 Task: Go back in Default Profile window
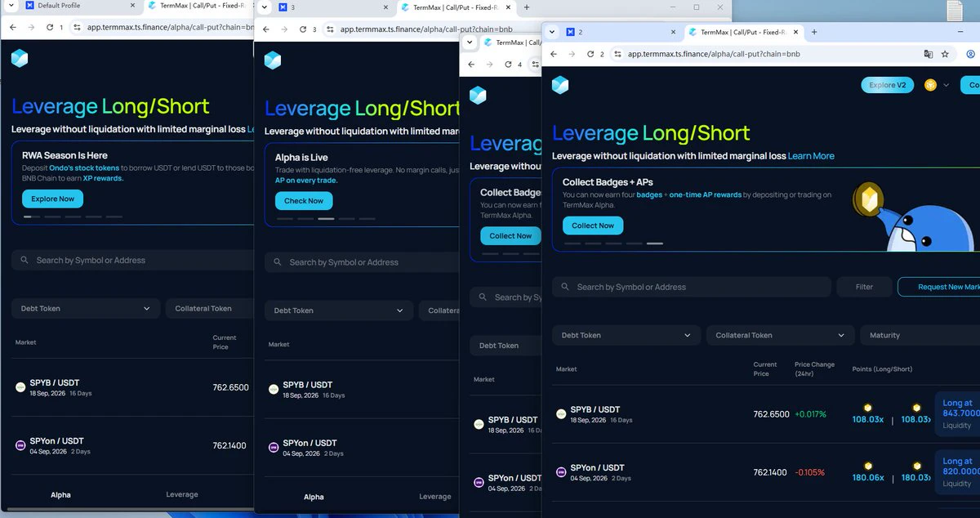point(11,27)
